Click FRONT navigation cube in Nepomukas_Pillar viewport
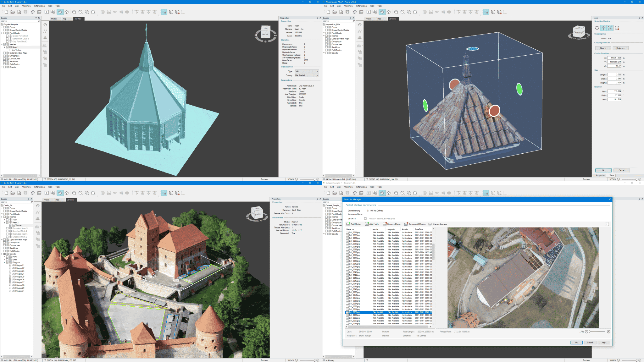Image resolution: width=644 pixels, height=362 pixels. click(x=579, y=32)
